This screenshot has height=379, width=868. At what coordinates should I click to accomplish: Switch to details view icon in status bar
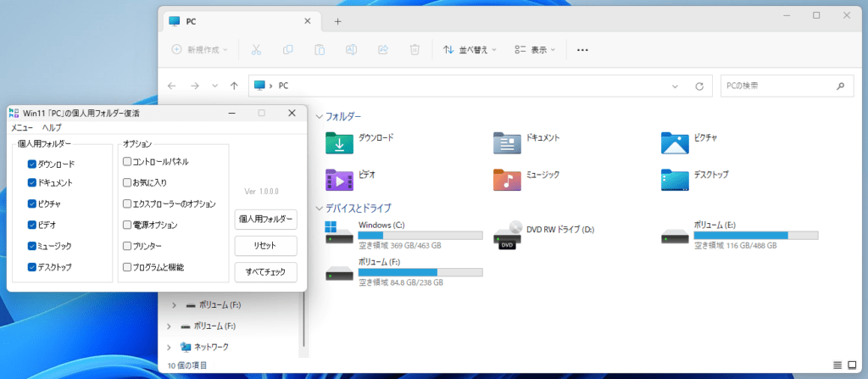tap(837, 365)
